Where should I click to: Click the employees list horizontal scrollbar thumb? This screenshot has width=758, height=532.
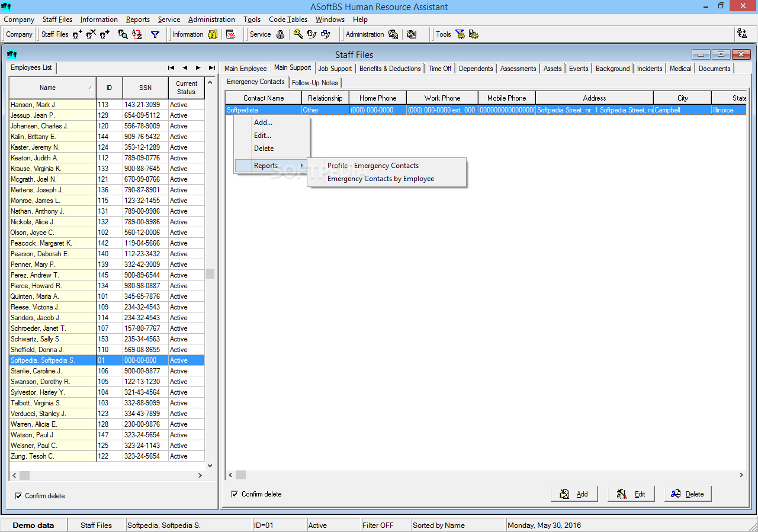pos(25,475)
